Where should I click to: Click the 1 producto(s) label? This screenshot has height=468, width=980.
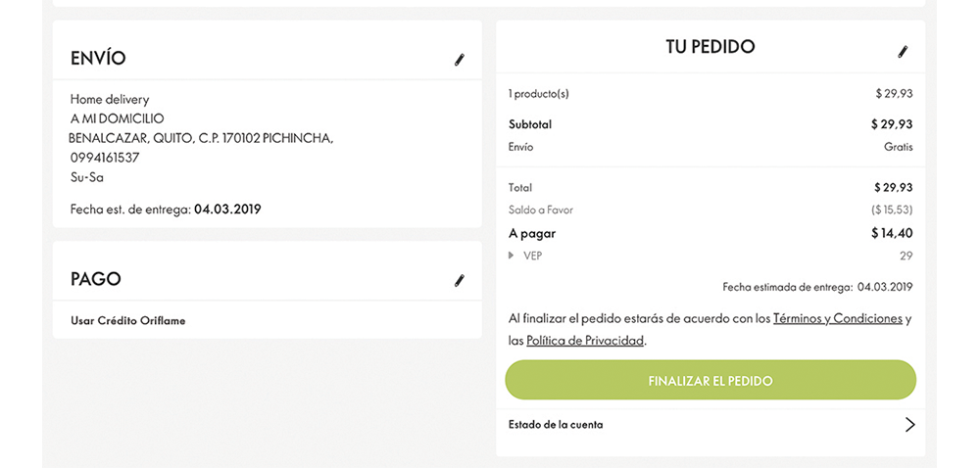pyautogui.click(x=539, y=94)
